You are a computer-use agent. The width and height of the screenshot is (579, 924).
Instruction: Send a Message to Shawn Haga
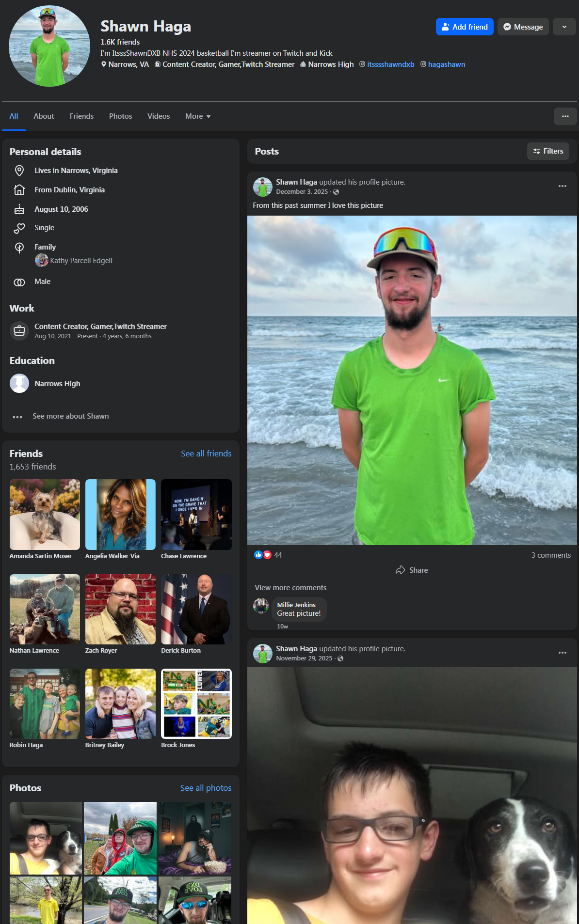523,27
